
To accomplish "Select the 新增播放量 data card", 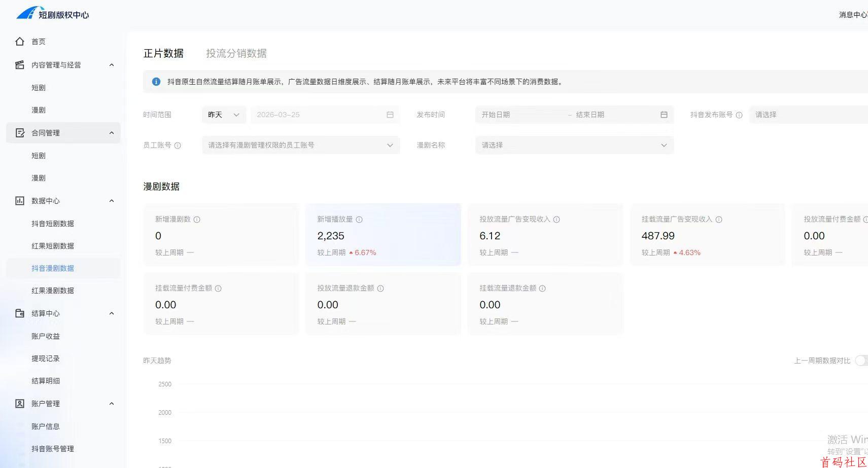I will click(383, 235).
